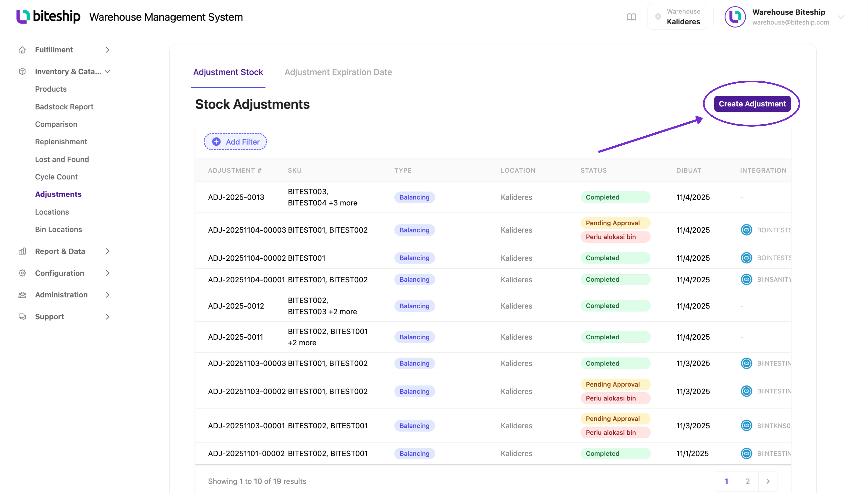
Task: Click the Support chat icon
Action: [22, 317]
